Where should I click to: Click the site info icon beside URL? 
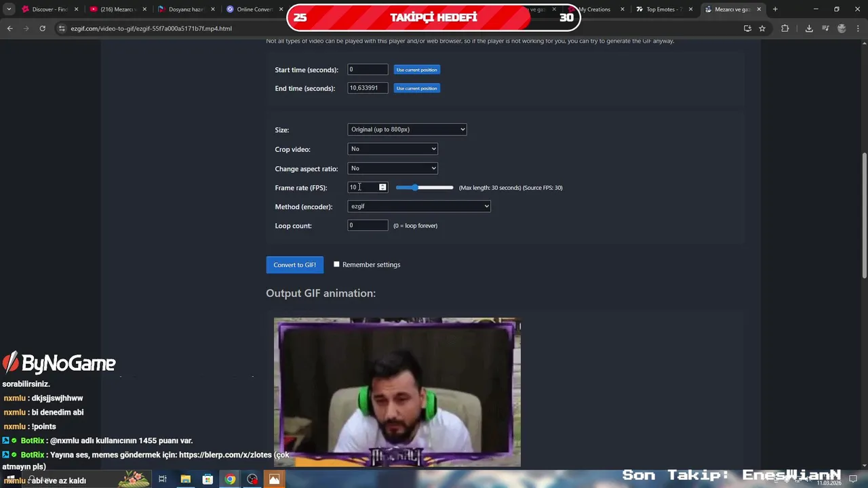(x=62, y=28)
